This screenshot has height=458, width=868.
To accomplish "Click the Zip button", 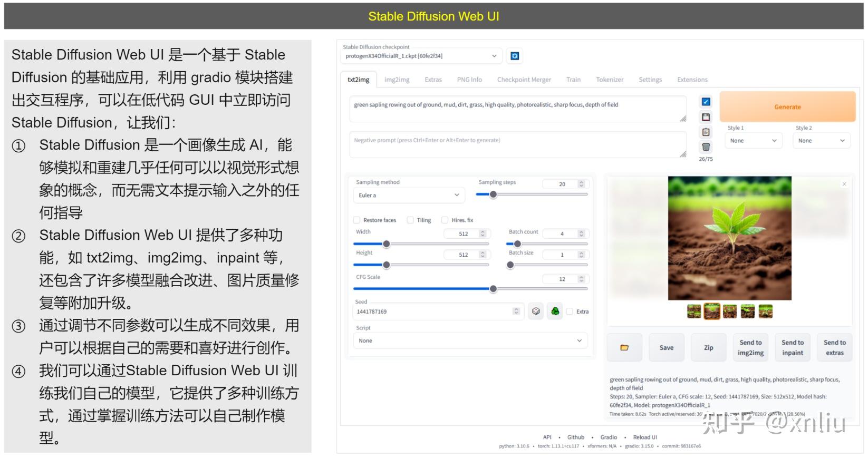I will pos(709,348).
